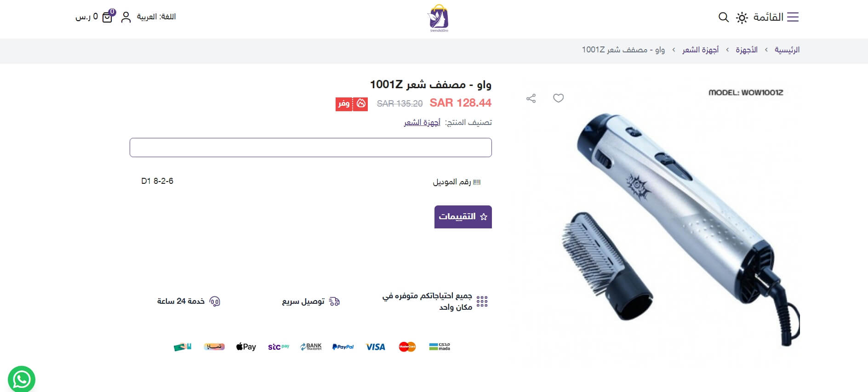This screenshot has width=868, height=392.
Task: Go to الرئيسية breadcrumb
Action: [787, 50]
